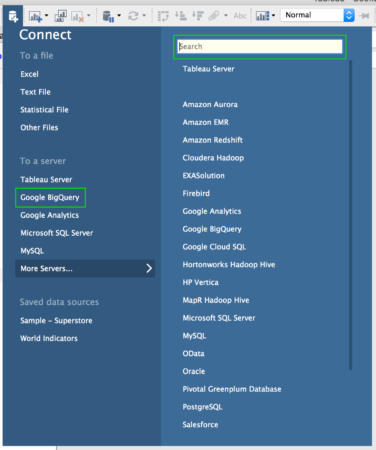Open the paperclip group dropdown arrow
The width and height of the screenshot is (376, 450).
coord(226,16)
